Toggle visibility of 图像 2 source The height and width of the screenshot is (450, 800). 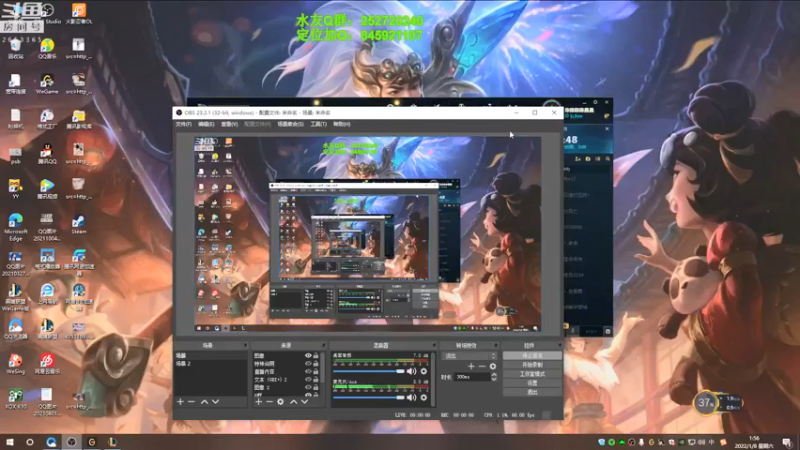pyautogui.click(x=308, y=387)
